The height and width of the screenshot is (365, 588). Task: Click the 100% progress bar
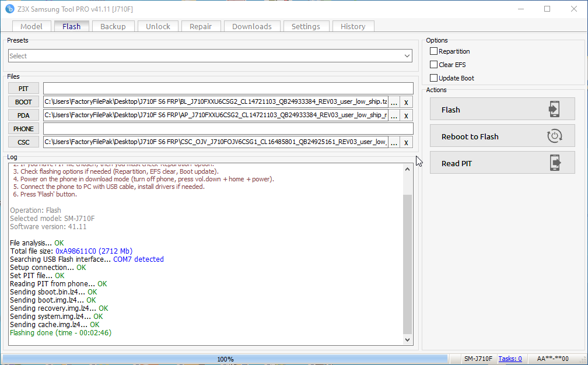click(x=225, y=359)
